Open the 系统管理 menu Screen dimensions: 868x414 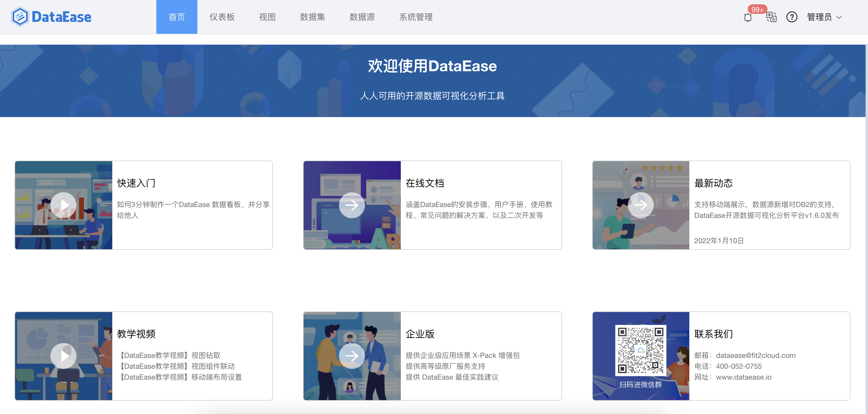coord(416,17)
